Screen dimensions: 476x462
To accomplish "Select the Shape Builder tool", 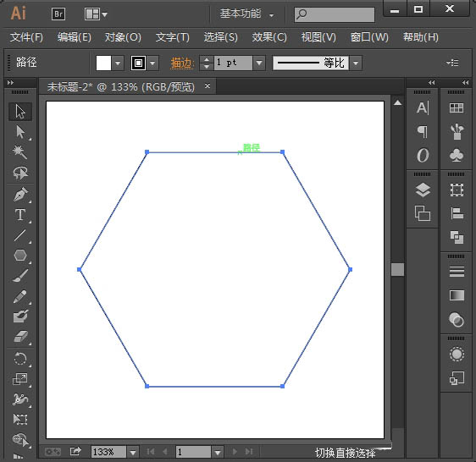I will click(20, 439).
